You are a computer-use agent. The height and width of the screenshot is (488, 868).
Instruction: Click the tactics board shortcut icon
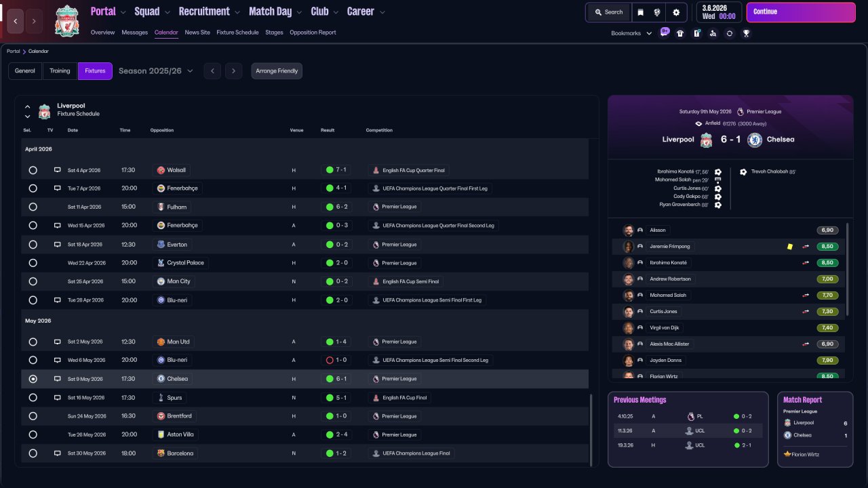(696, 33)
